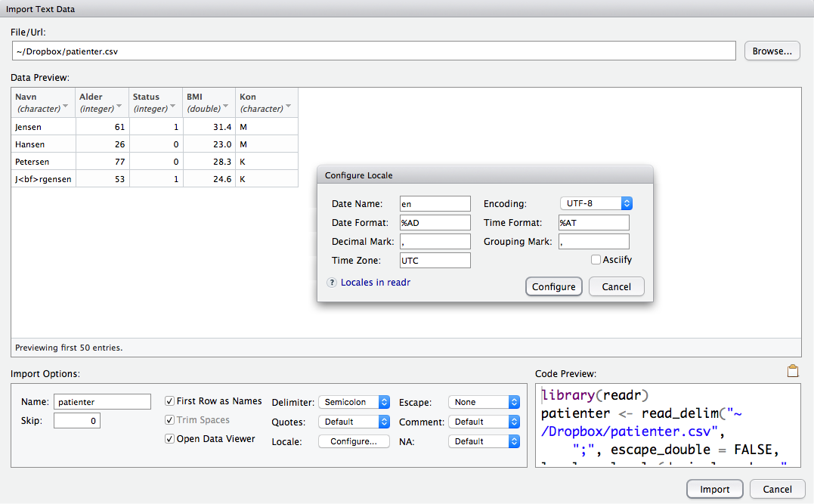This screenshot has height=504, width=814.
Task: Disable Open Data Viewer checkbox
Action: (170, 439)
